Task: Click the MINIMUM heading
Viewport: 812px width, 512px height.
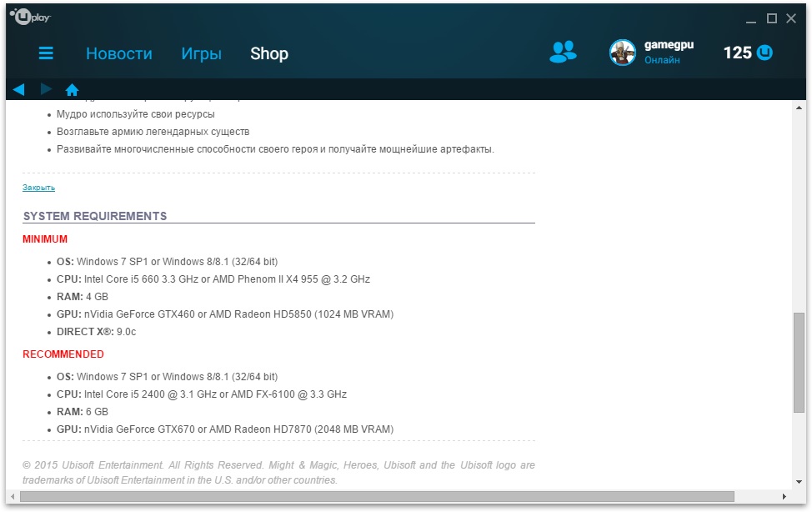Action: click(45, 238)
